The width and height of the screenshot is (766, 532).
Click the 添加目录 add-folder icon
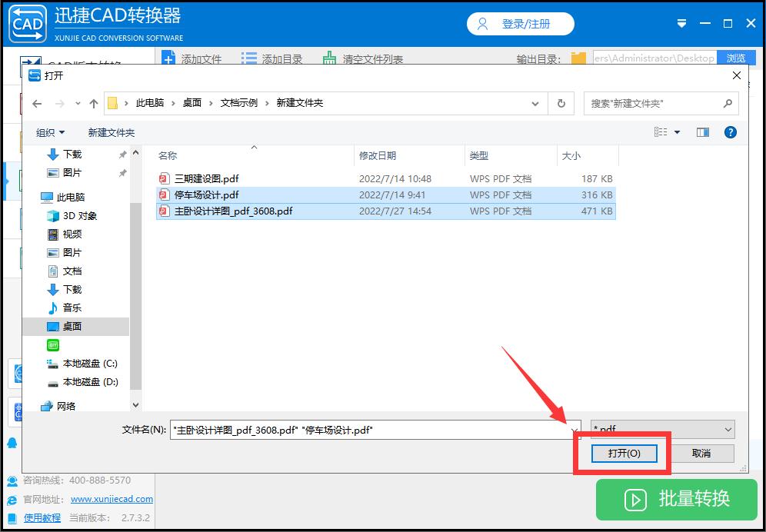coord(248,57)
